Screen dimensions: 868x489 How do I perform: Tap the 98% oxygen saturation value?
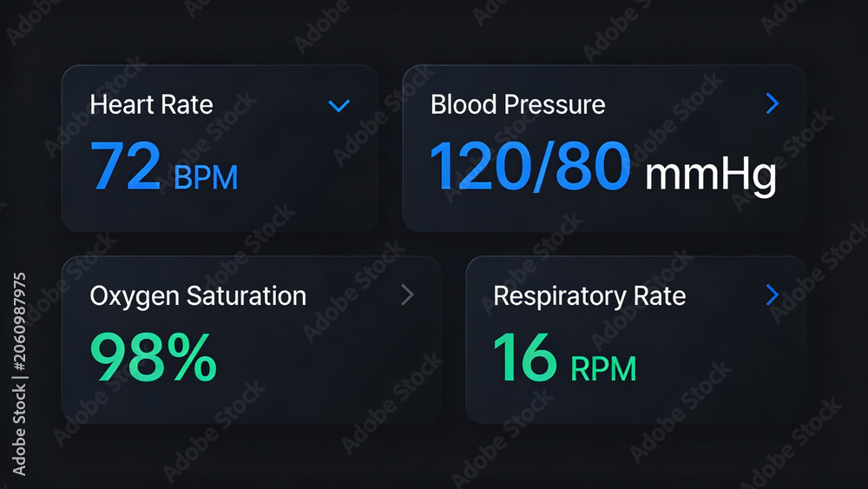pyautogui.click(x=153, y=357)
